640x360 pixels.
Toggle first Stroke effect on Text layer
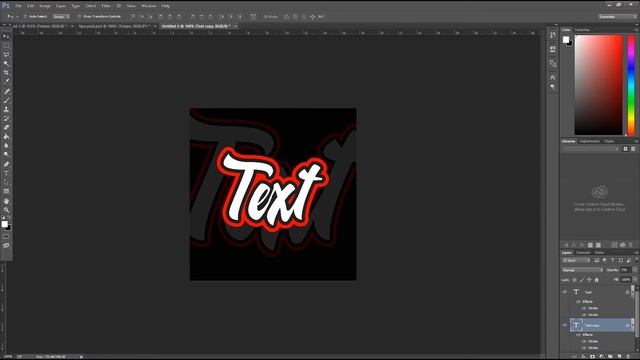click(x=584, y=308)
